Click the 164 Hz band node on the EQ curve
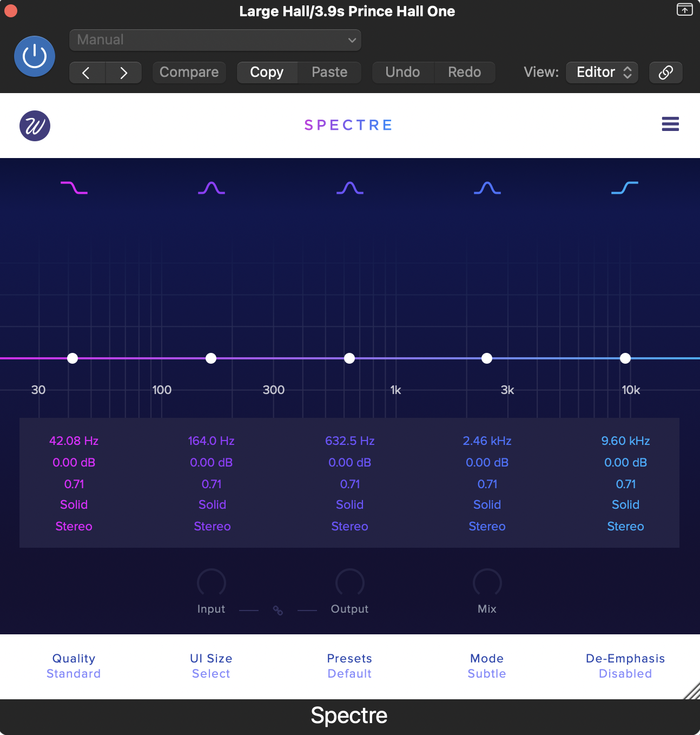Screen dimensions: 700x735 pos(211,358)
